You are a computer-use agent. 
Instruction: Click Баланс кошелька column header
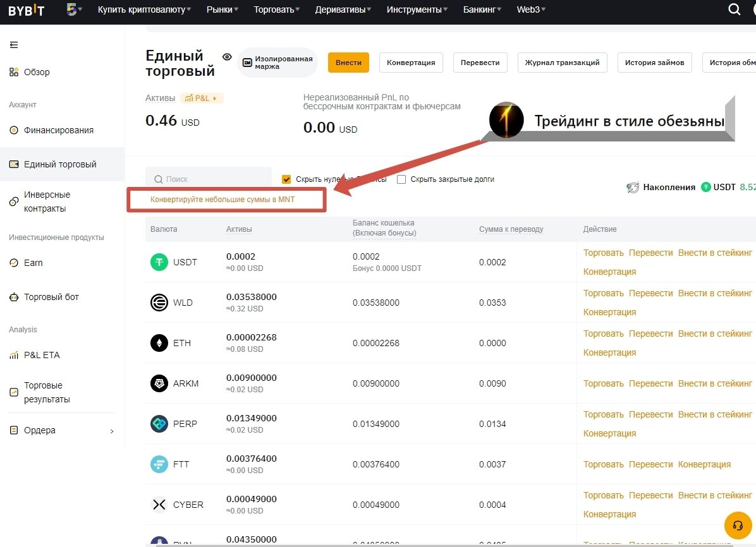(x=384, y=228)
